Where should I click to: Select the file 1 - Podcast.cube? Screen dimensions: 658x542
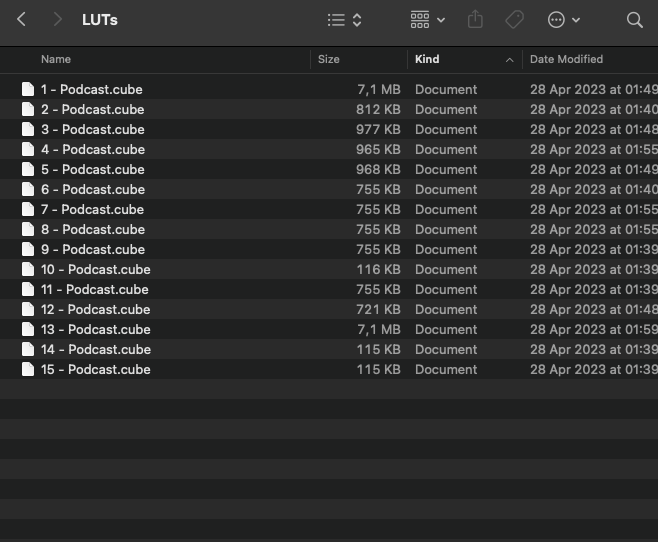(x=91, y=90)
